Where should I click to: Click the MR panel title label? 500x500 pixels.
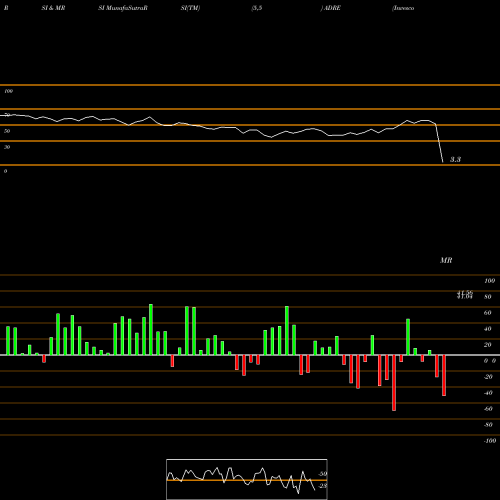click(x=446, y=260)
